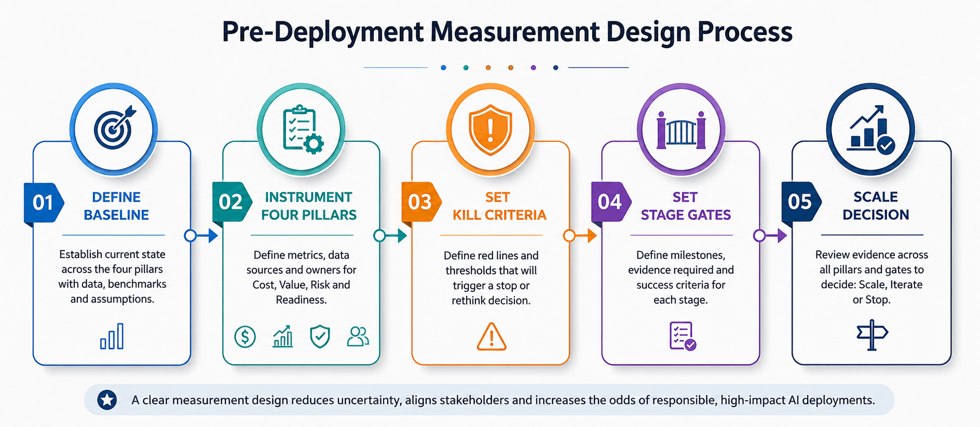Click the purple arrow connector after Set Stage Gates
The width and height of the screenshot is (980, 427).
coord(770,236)
